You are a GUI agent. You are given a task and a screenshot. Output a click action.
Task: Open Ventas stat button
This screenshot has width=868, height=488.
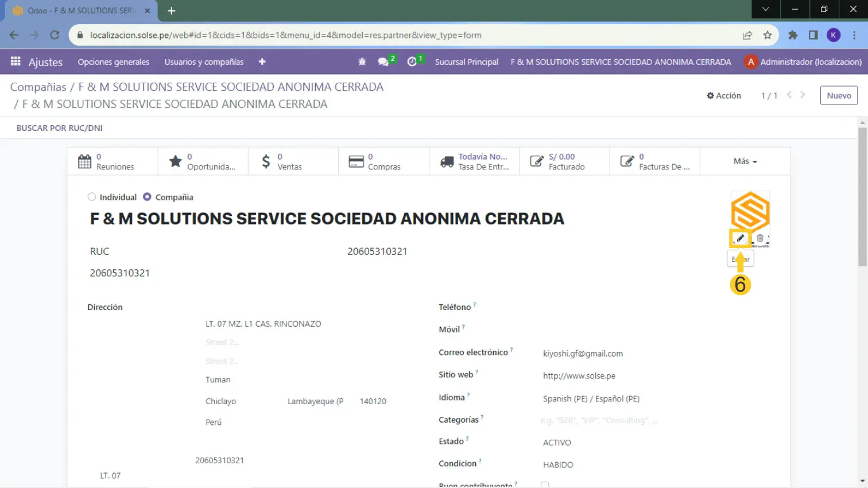coord(293,161)
